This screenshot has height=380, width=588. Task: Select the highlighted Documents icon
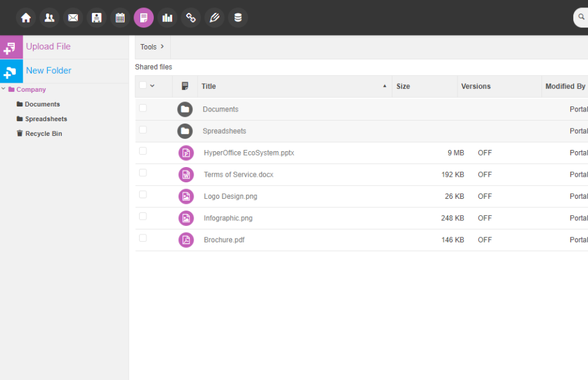point(143,17)
